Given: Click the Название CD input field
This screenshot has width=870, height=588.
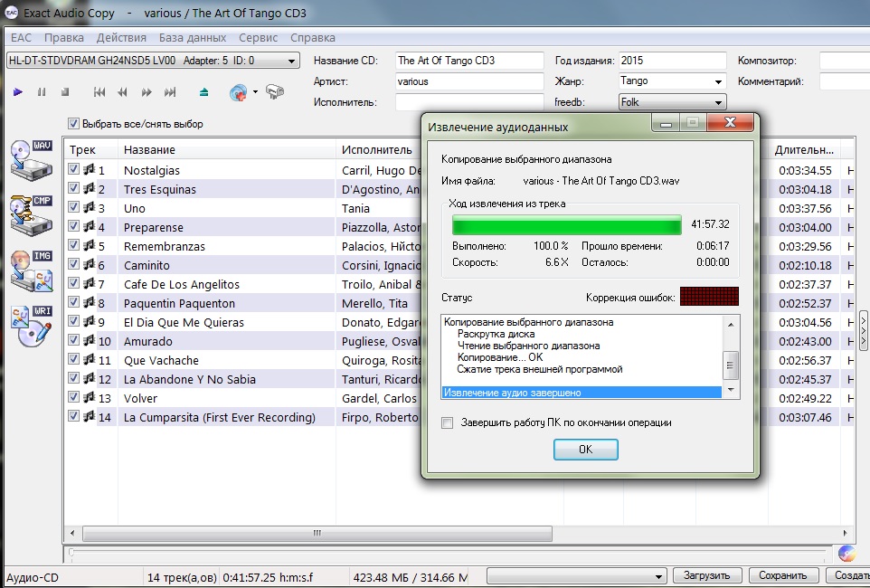Looking at the screenshot, I should pyautogui.click(x=468, y=61).
